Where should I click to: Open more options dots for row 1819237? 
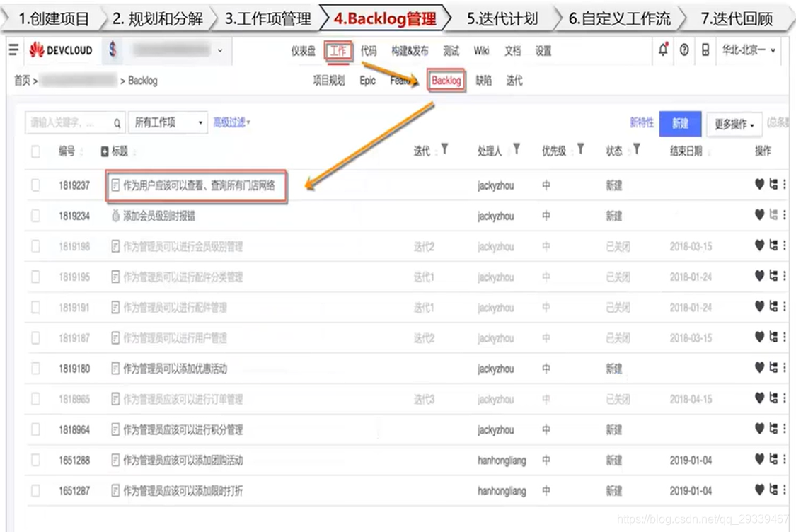coord(785,184)
